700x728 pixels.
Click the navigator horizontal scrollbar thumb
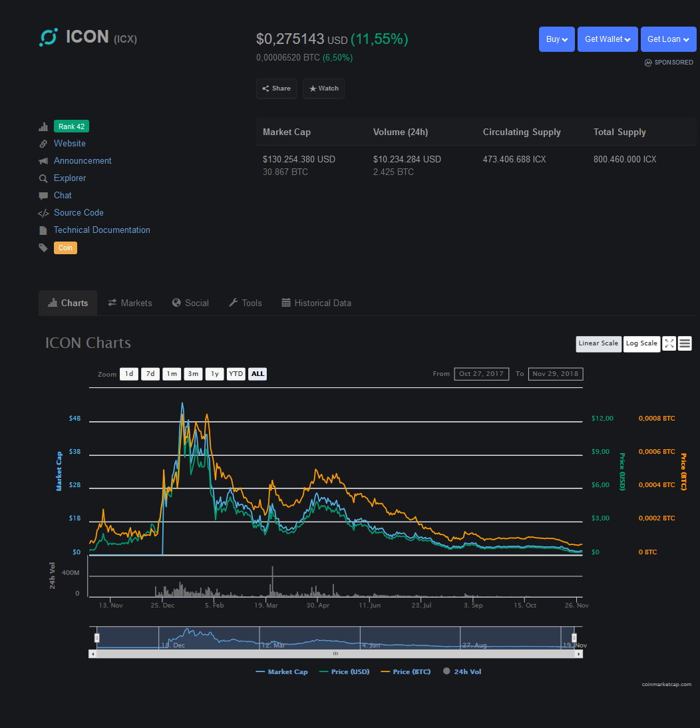[x=335, y=653]
